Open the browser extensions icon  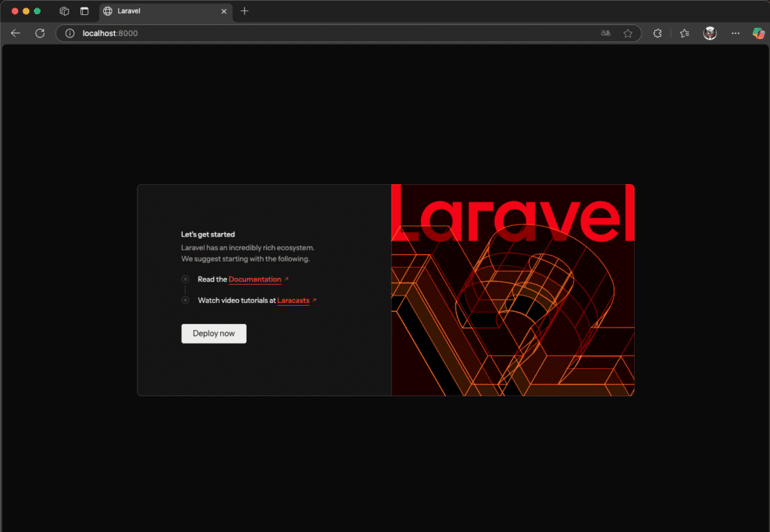(x=657, y=33)
